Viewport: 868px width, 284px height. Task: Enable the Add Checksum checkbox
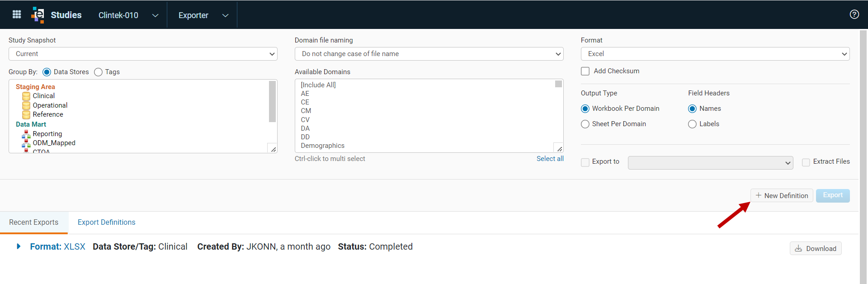point(585,71)
